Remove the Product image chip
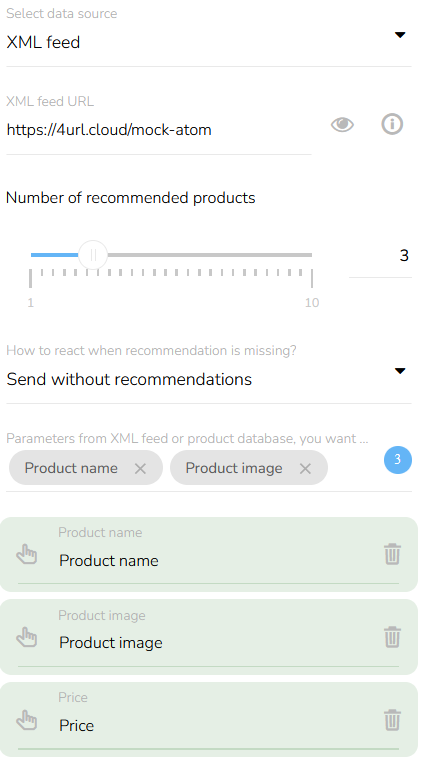Screen dimensions: 421x763 click(x=305, y=469)
